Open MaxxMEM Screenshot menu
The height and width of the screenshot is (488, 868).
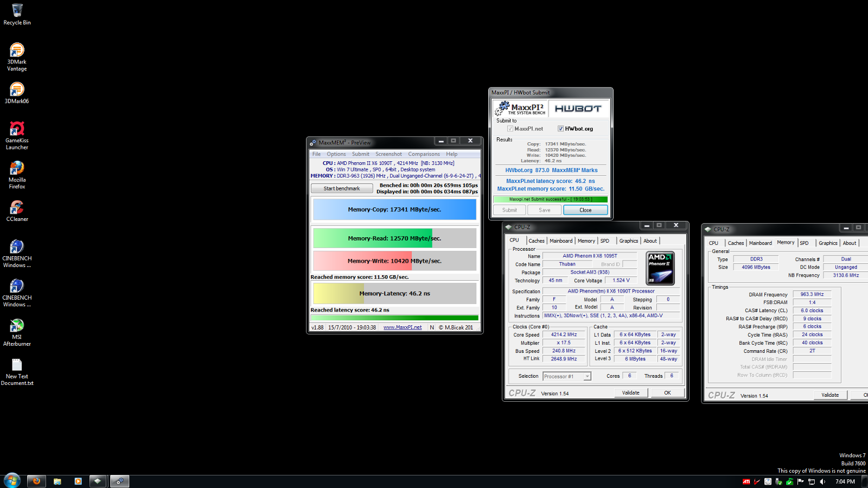click(x=388, y=154)
